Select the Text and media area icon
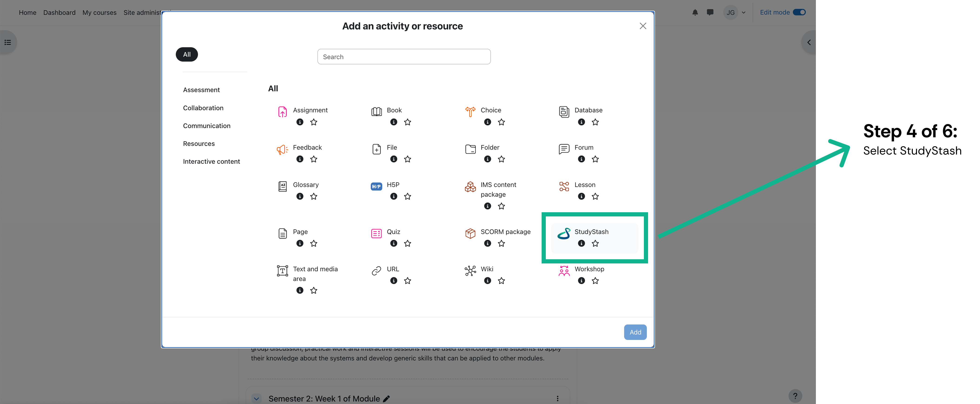The width and height of the screenshot is (980, 404). pos(282,271)
